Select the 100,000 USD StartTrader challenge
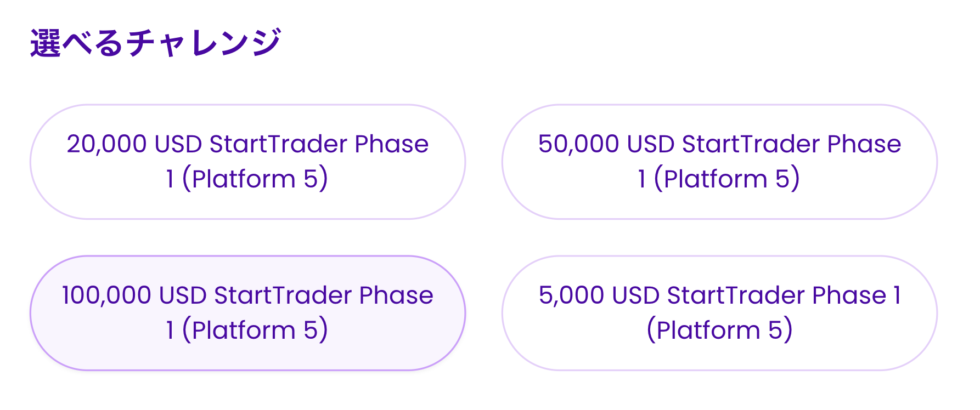The width and height of the screenshot is (980, 410). pyautogui.click(x=247, y=313)
